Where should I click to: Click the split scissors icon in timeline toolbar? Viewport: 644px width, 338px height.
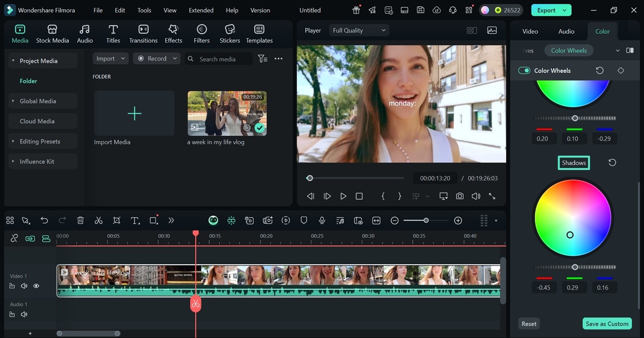(x=99, y=221)
